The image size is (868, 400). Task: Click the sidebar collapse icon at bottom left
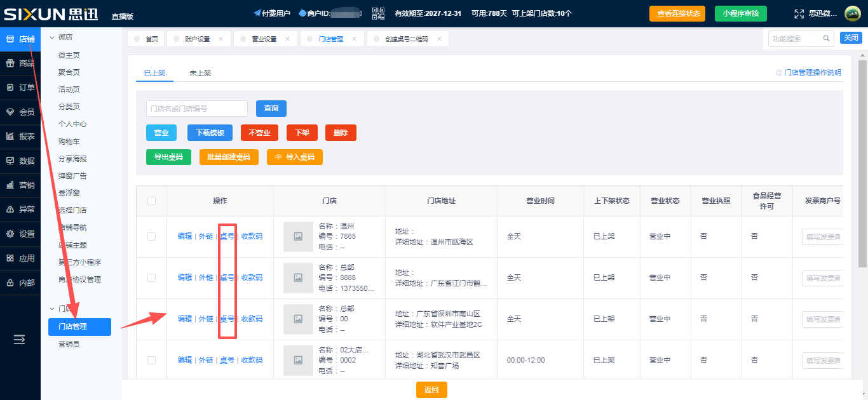click(x=20, y=340)
